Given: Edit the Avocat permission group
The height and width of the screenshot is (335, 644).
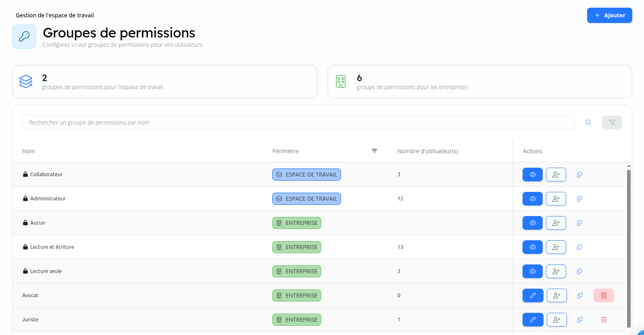Looking at the screenshot, I should point(533,295).
